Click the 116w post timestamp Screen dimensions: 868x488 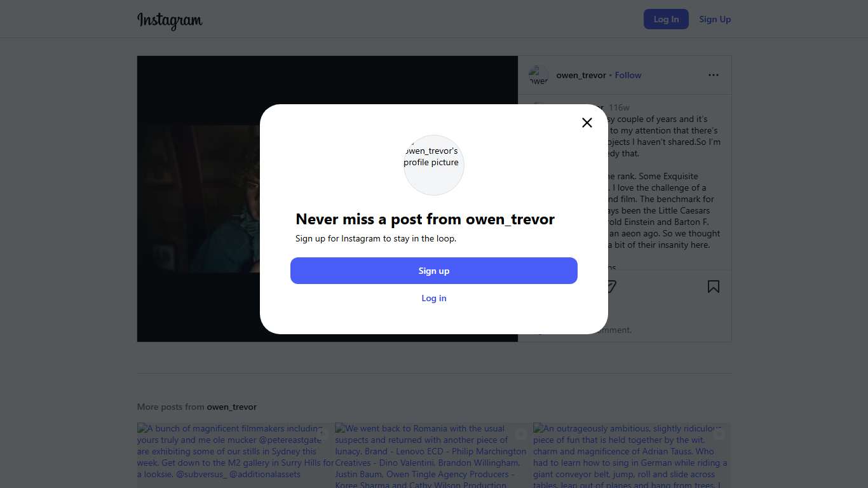pos(619,107)
